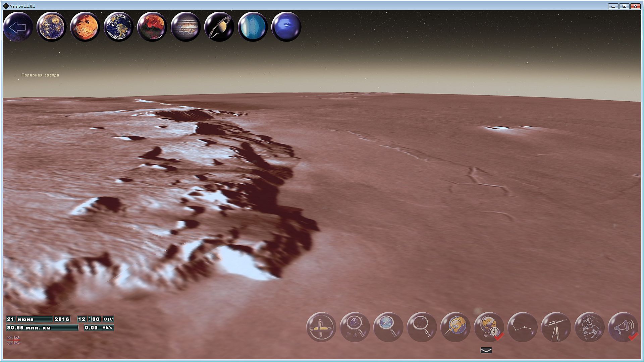The image size is (644, 362).
Task: Switch language using the British flag
Action: point(13,340)
